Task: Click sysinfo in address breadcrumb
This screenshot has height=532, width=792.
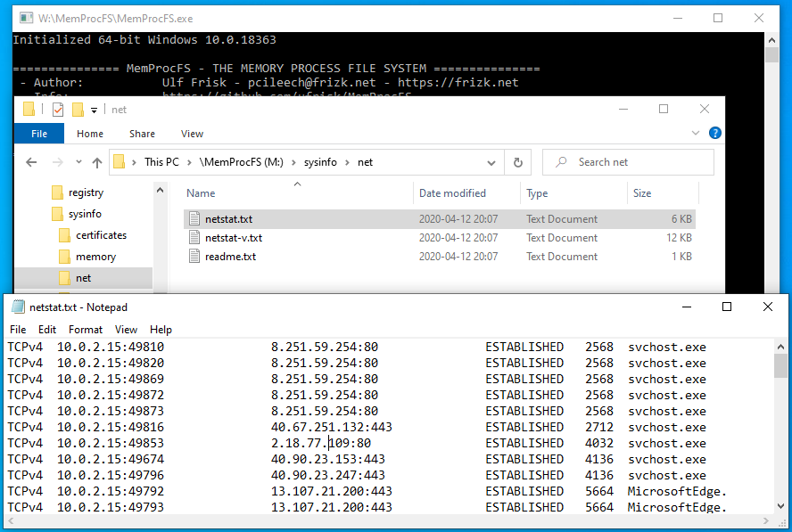Action: click(x=320, y=162)
